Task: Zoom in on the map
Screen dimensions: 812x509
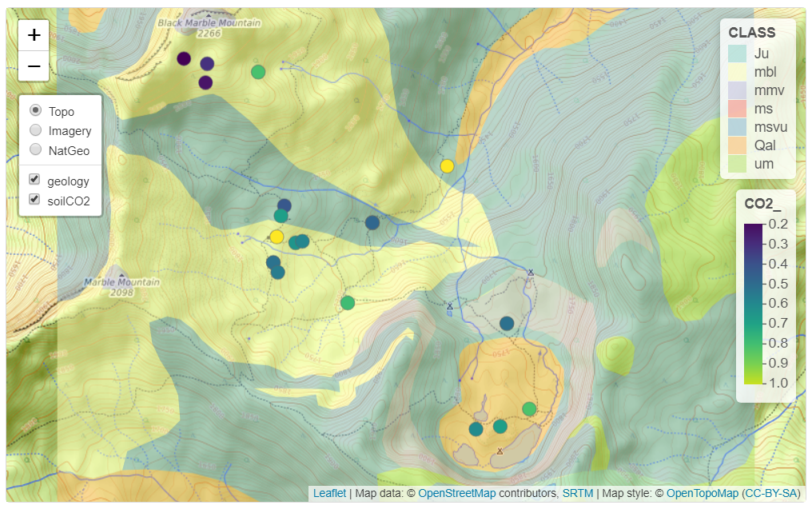Action: coord(33,35)
